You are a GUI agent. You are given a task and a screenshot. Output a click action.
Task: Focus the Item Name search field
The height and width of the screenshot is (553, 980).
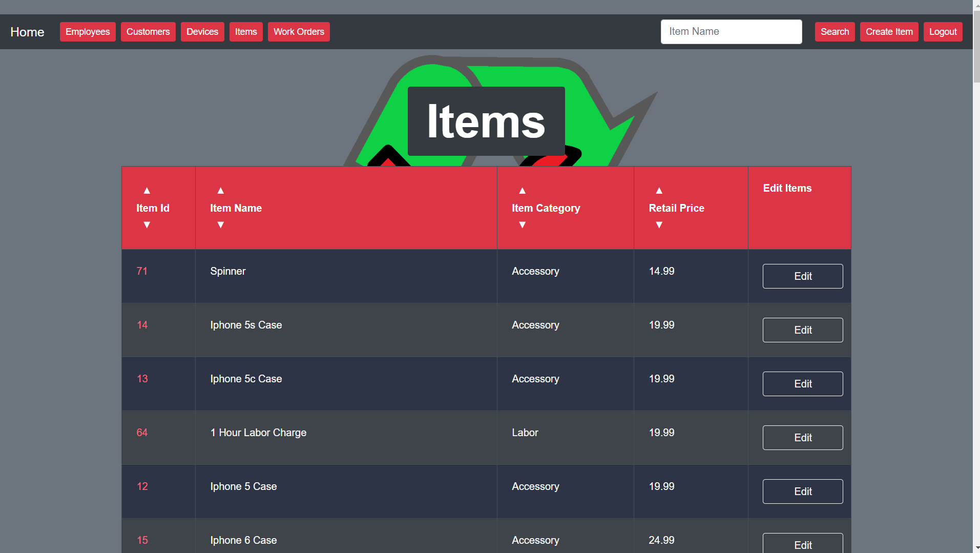pyautogui.click(x=731, y=32)
